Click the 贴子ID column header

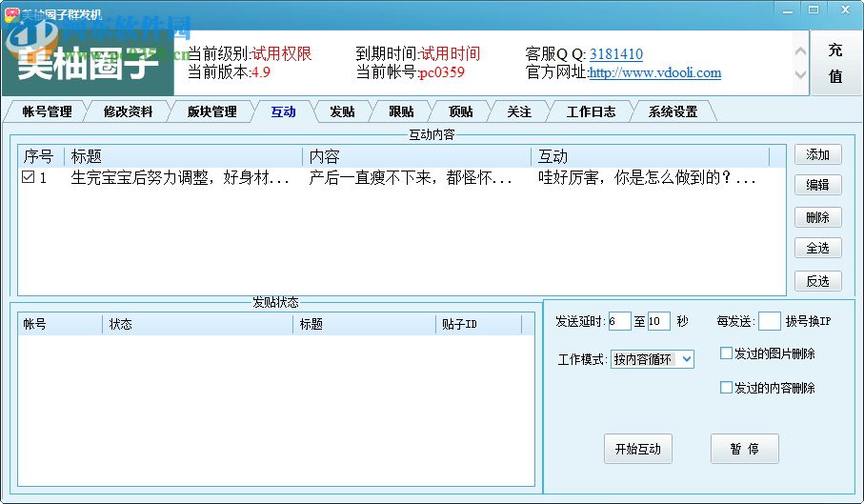pos(479,324)
